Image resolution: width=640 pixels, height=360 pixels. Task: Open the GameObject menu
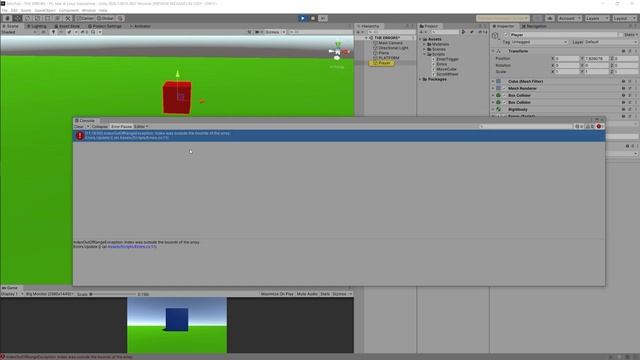pos(45,10)
